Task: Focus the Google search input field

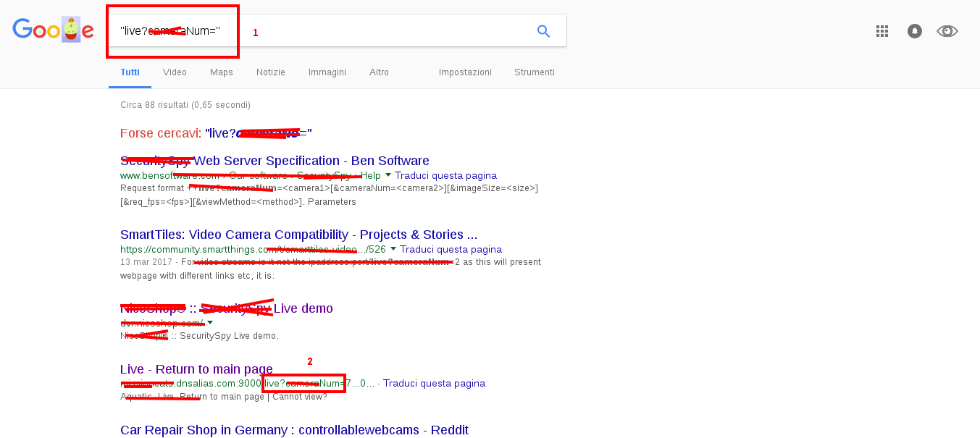Action: click(337, 31)
